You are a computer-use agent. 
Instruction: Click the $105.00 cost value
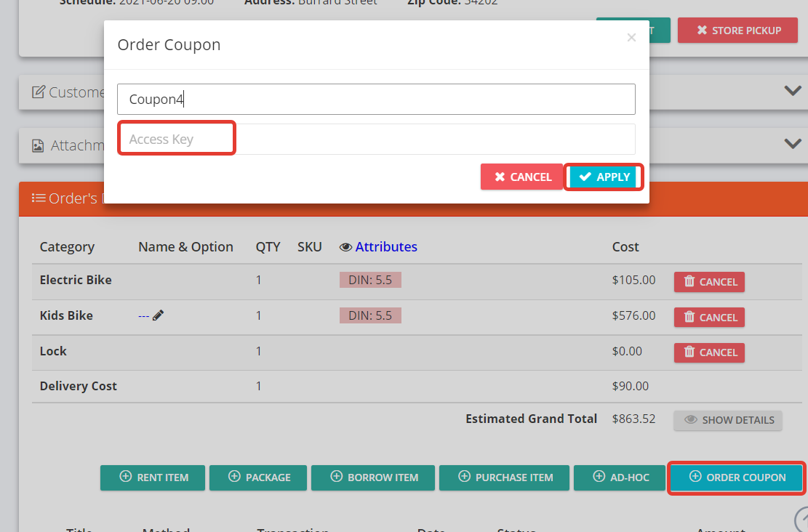(x=634, y=280)
